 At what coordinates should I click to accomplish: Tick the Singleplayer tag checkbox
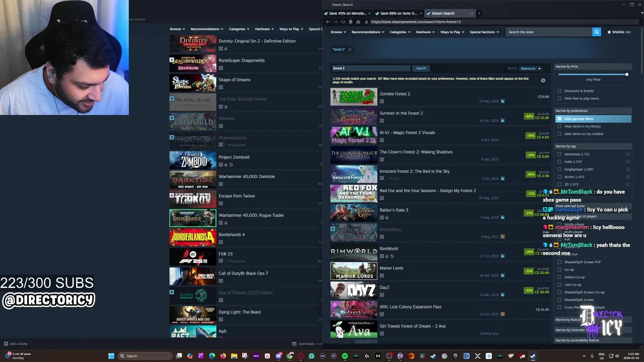click(559, 169)
